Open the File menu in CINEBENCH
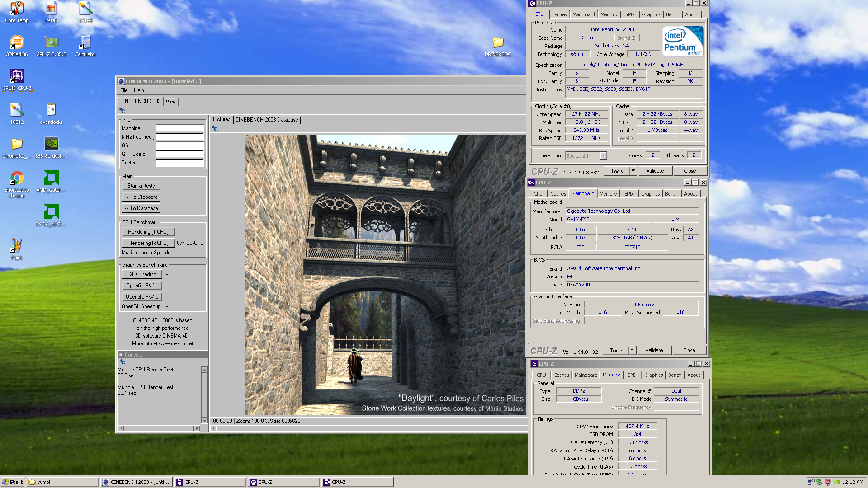This screenshot has width=868, height=488. tap(124, 90)
